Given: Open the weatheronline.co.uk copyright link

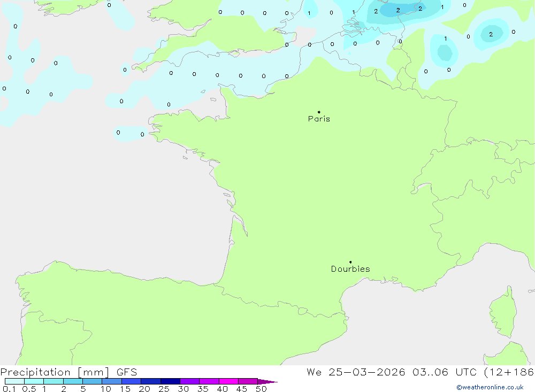Looking at the screenshot, I should 490,387.
